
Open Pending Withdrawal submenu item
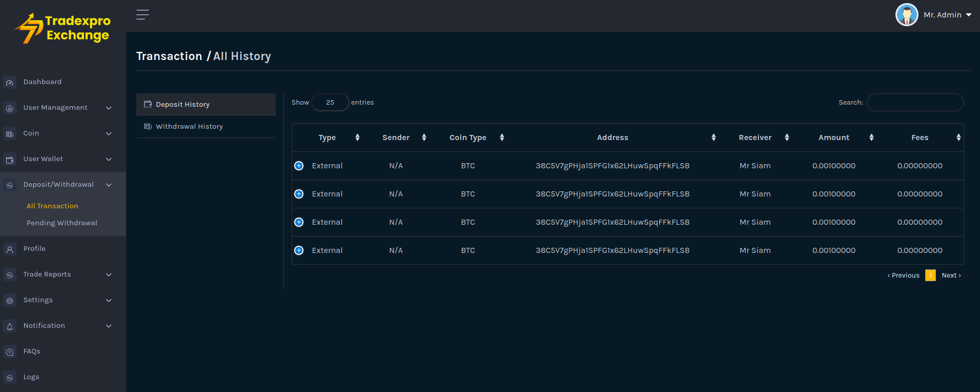pyautogui.click(x=62, y=223)
